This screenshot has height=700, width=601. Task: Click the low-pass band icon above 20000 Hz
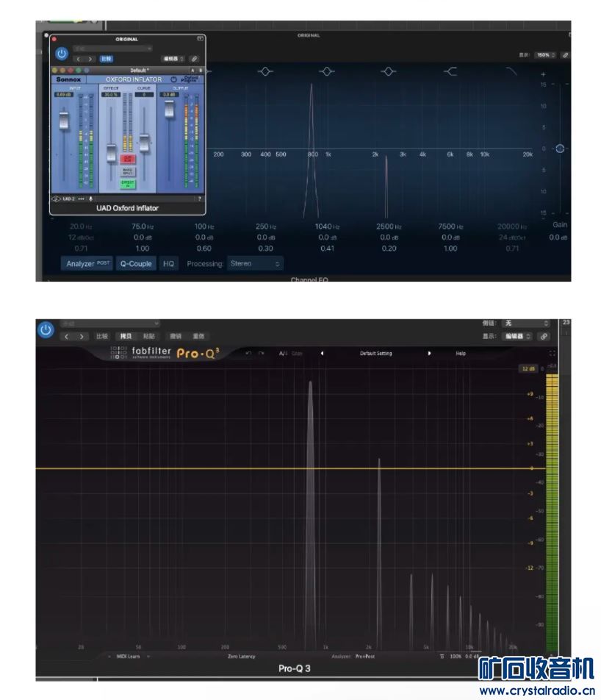[x=511, y=71]
